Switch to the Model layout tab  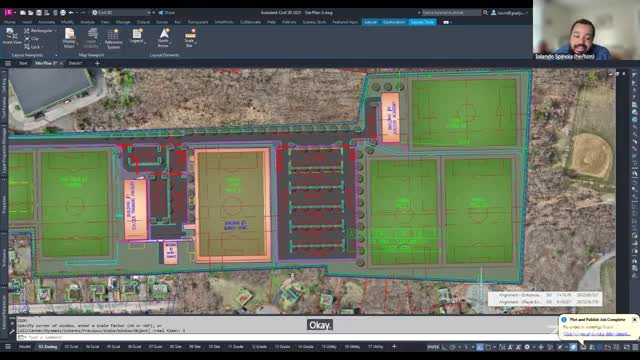(24, 347)
